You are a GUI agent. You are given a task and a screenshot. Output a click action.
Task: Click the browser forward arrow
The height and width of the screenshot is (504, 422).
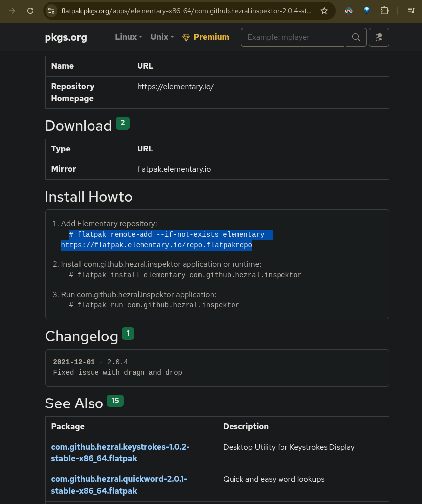(12, 11)
